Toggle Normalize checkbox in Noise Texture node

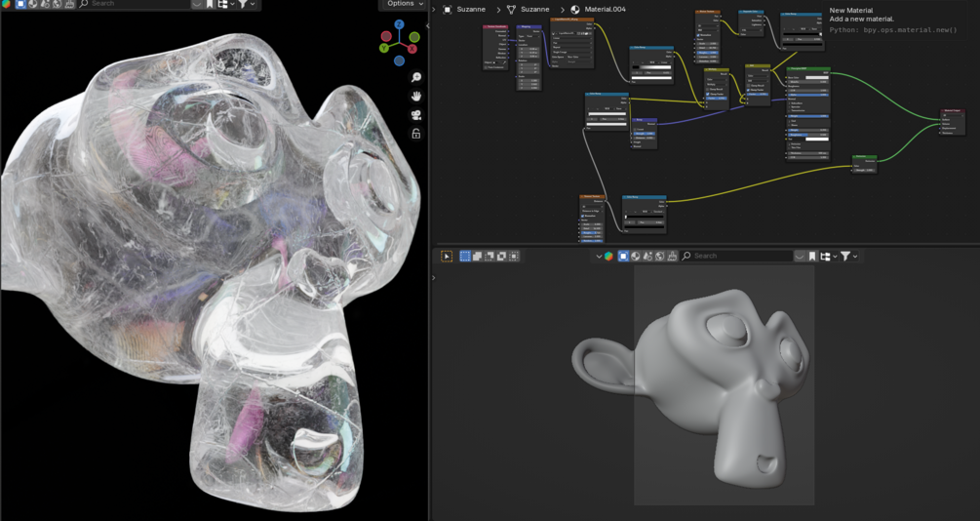coord(699,35)
